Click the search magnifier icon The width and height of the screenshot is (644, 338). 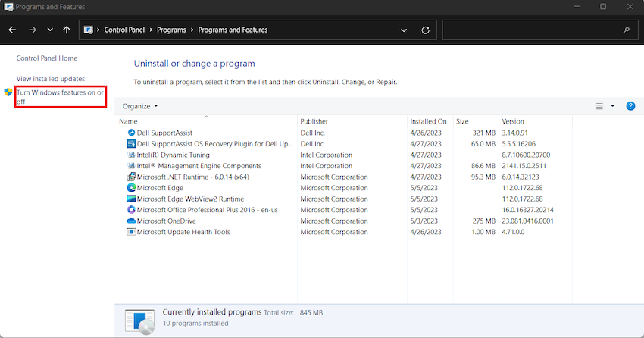[626, 30]
